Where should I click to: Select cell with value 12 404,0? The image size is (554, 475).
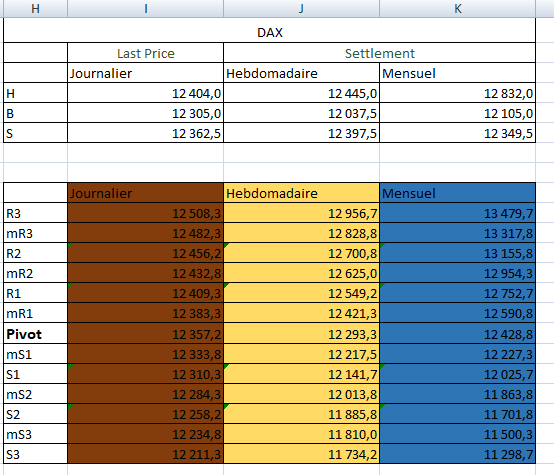[146, 93]
